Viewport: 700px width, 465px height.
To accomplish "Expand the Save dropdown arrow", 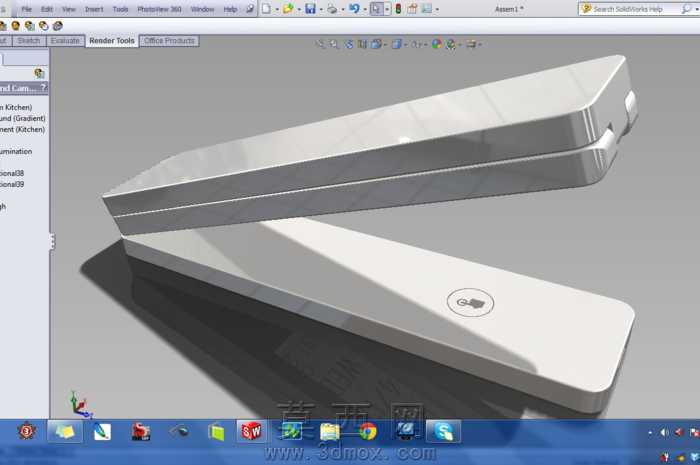I will pyautogui.click(x=321, y=9).
